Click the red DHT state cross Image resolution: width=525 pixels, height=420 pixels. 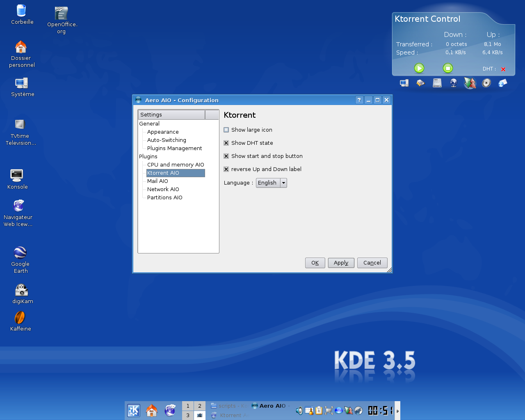click(x=503, y=69)
